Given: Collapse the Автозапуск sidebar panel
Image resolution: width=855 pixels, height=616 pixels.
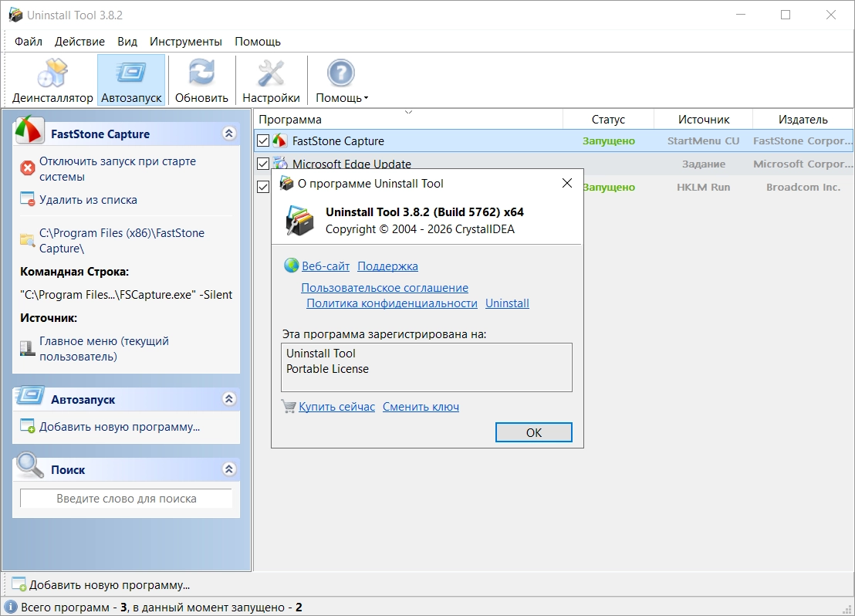Looking at the screenshot, I should click(229, 399).
